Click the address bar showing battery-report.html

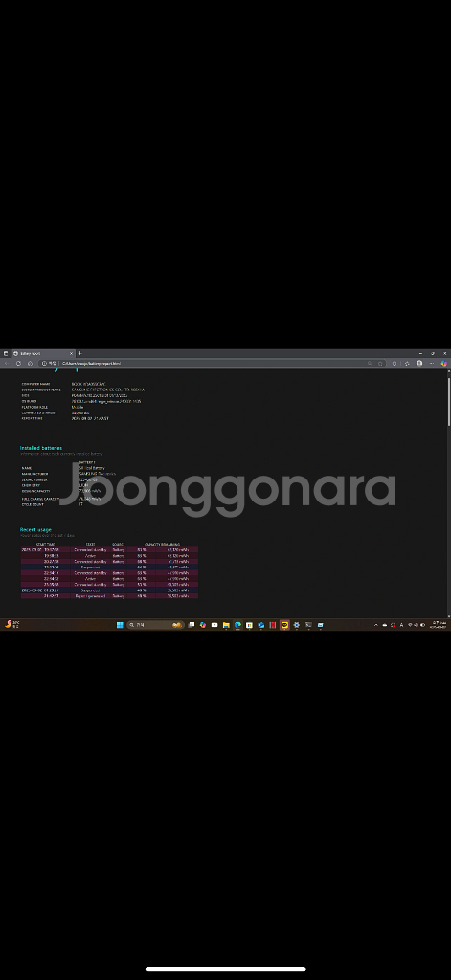click(x=213, y=363)
